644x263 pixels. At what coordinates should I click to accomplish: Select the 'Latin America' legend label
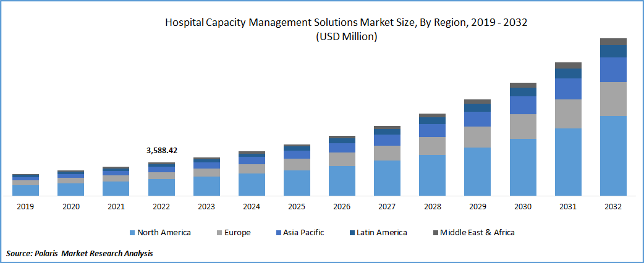(x=381, y=233)
